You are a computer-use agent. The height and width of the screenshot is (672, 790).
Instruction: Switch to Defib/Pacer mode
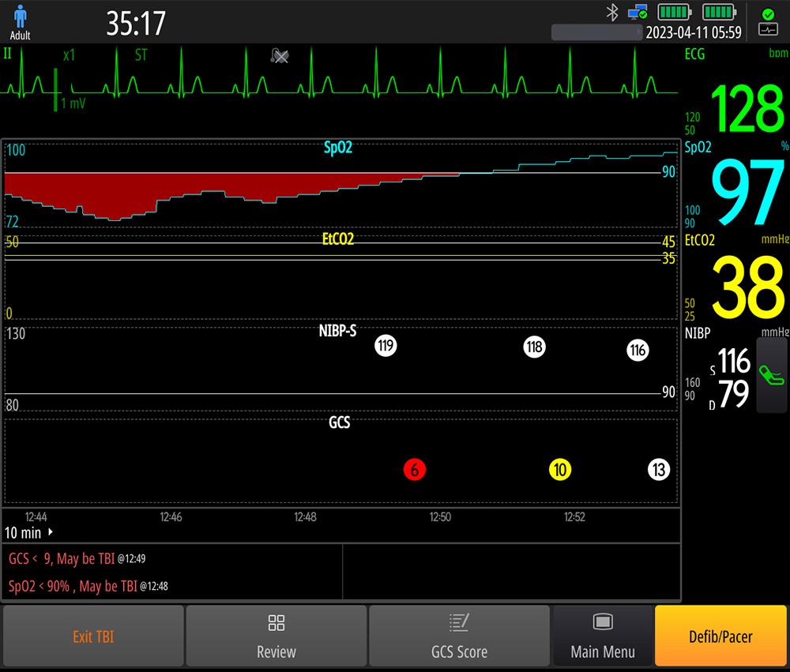pyautogui.click(x=720, y=636)
